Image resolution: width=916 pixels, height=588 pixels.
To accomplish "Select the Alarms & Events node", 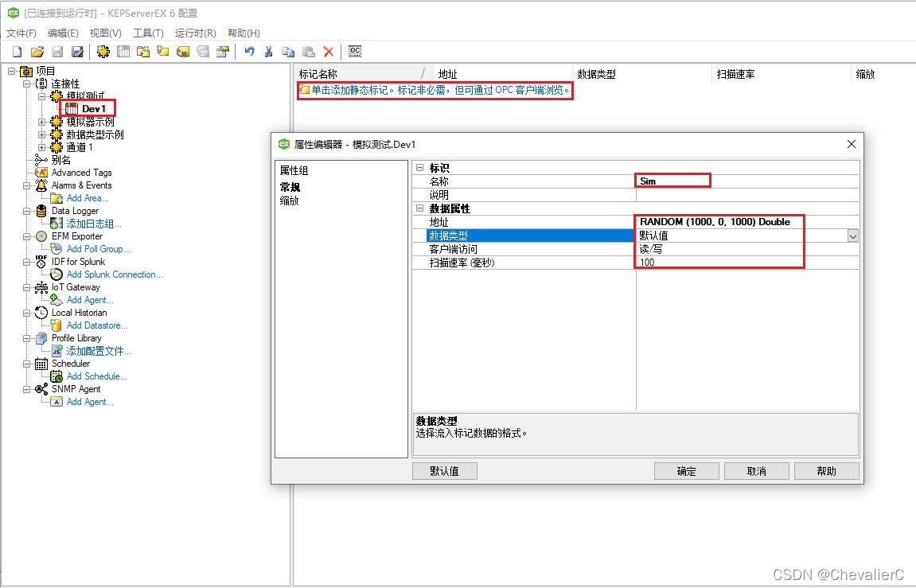I will point(81,185).
